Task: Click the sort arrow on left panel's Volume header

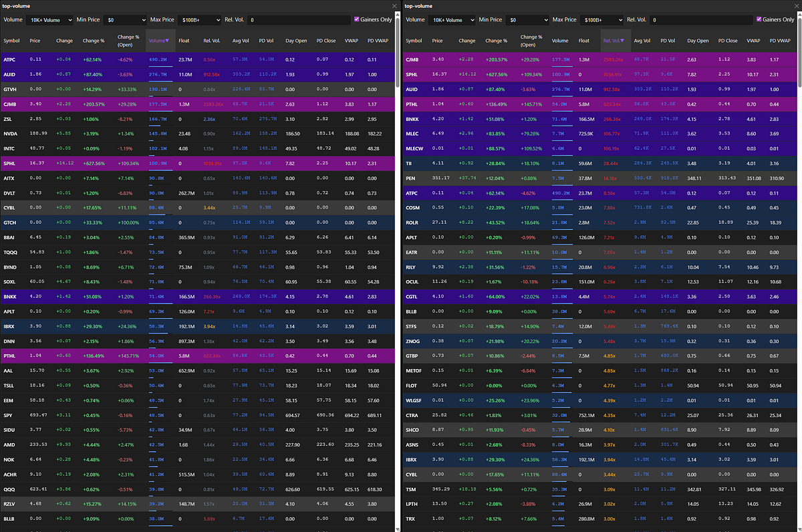Action: (168, 41)
